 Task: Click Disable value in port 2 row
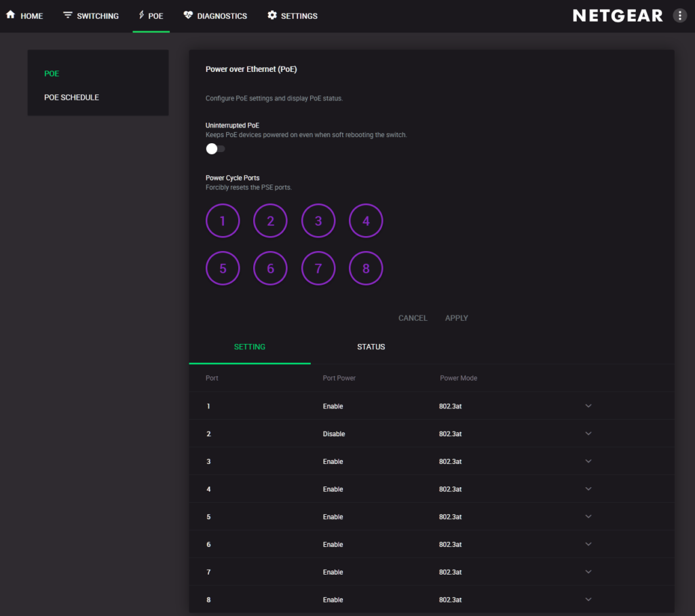[334, 434]
